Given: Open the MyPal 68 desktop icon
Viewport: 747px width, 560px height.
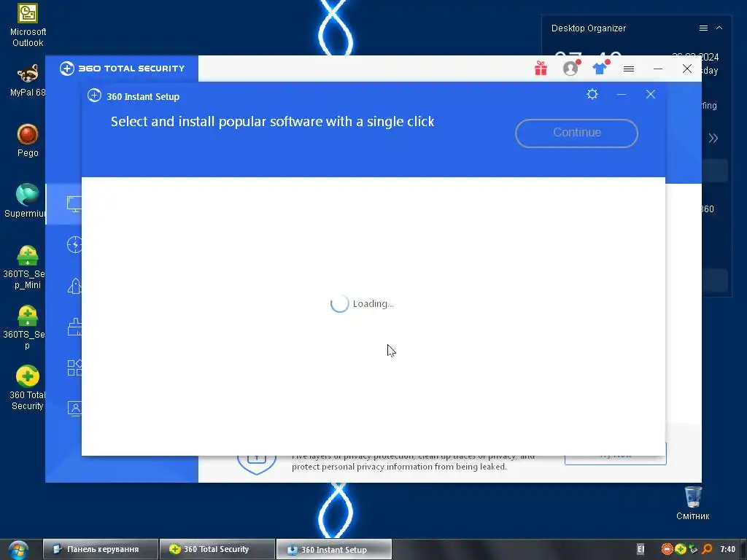Looking at the screenshot, I should click(28, 80).
